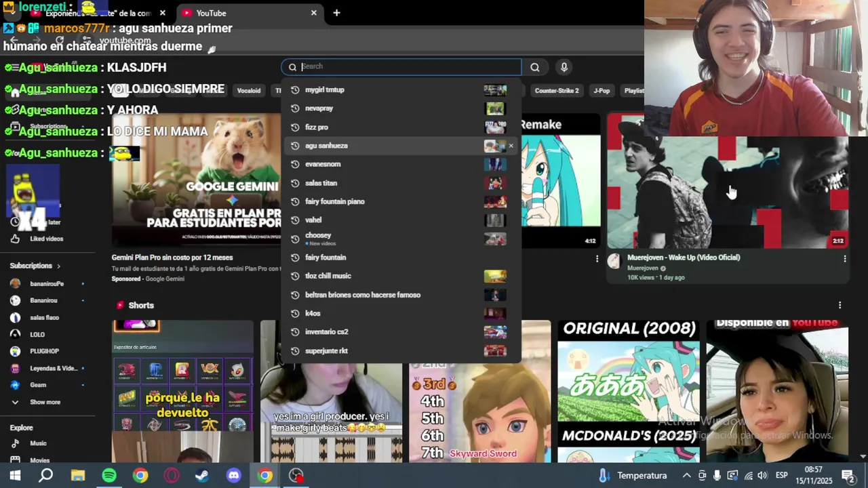This screenshot has height=488, width=868.
Task: Open the three-dot menu left of the Muerejoven video
Action: pos(597,259)
